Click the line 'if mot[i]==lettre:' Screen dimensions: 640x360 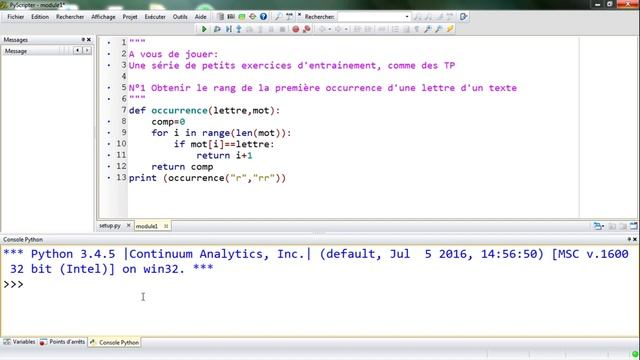click(224, 144)
